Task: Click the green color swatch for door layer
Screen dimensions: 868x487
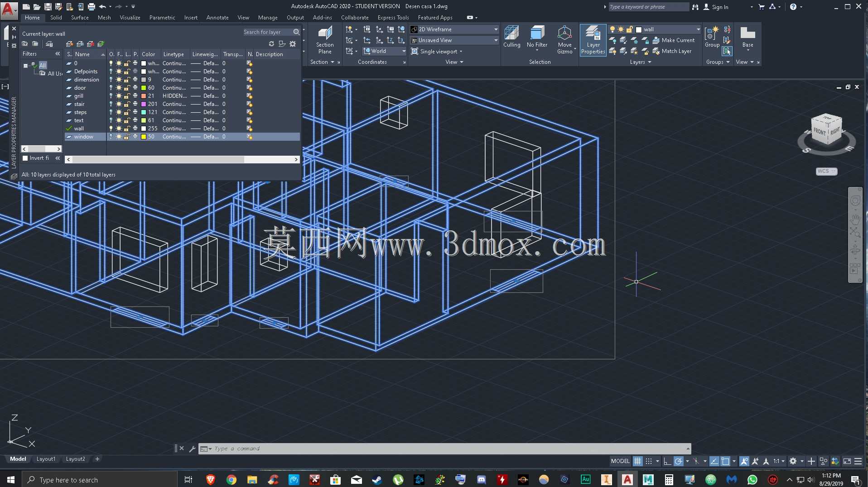Action: click(144, 88)
